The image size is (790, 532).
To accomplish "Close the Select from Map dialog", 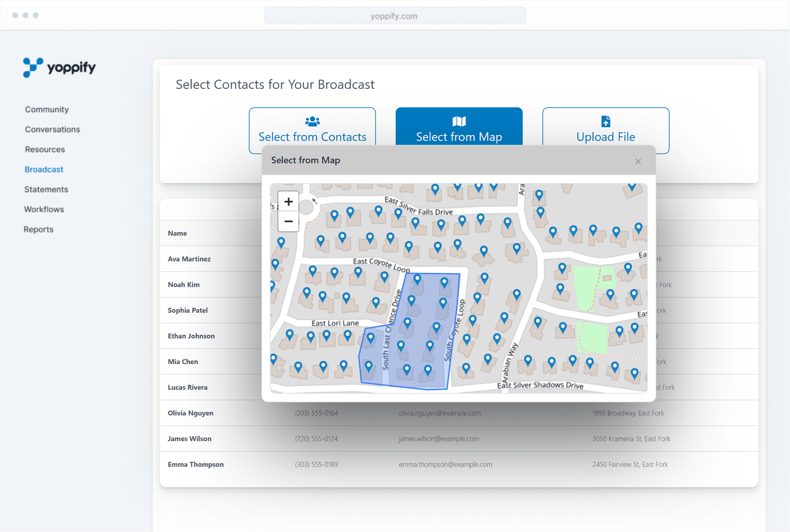I will 638,162.
